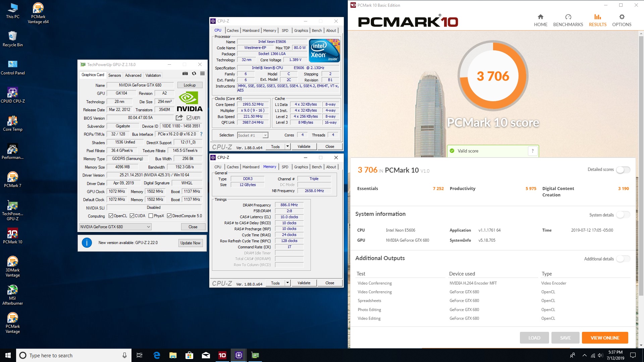
Task: Click GPU-Z screenshot camera icon
Action: pos(185,73)
